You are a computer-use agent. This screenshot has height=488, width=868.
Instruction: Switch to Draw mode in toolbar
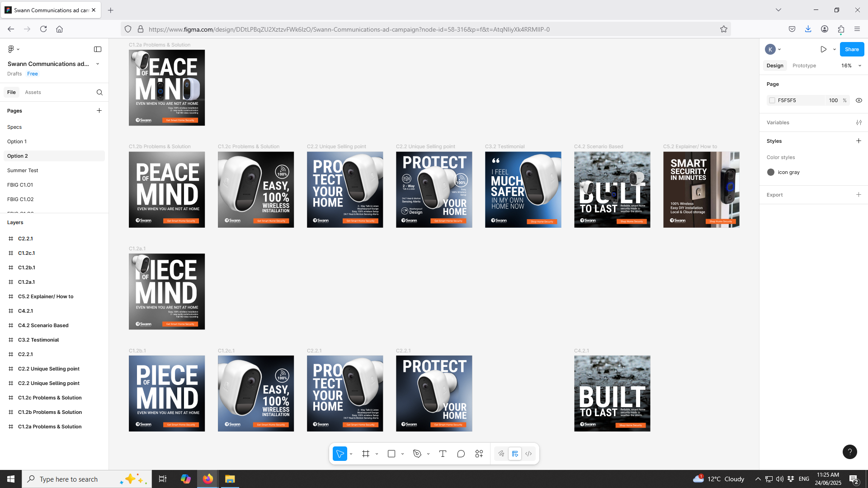point(501,454)
